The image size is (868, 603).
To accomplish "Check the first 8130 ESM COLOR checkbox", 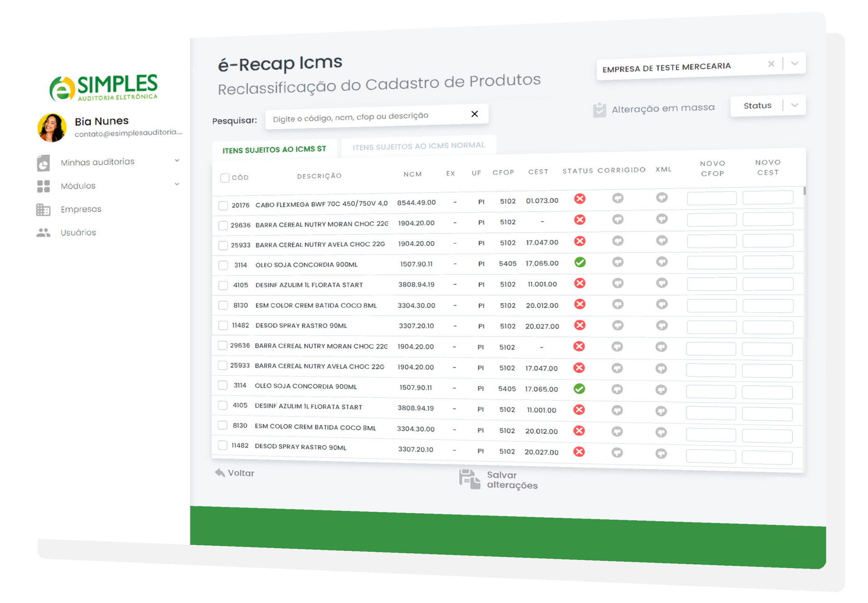I will click(223, 305).
